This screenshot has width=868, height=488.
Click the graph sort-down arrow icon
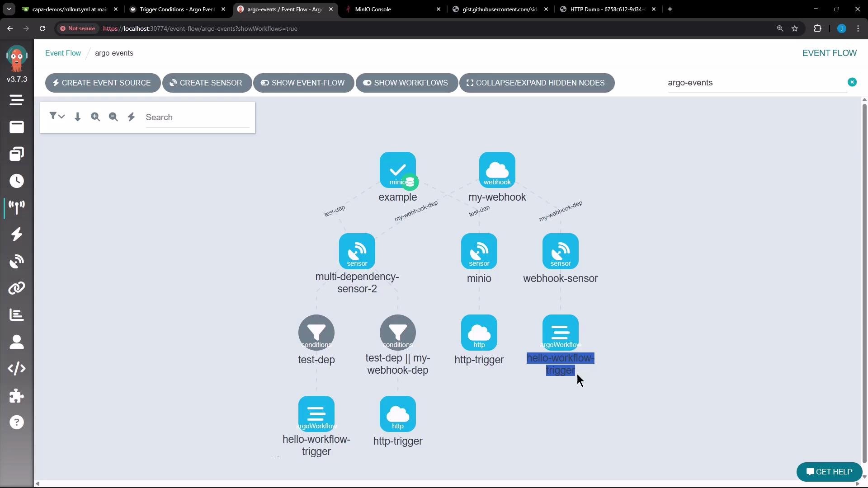[78, 117]
